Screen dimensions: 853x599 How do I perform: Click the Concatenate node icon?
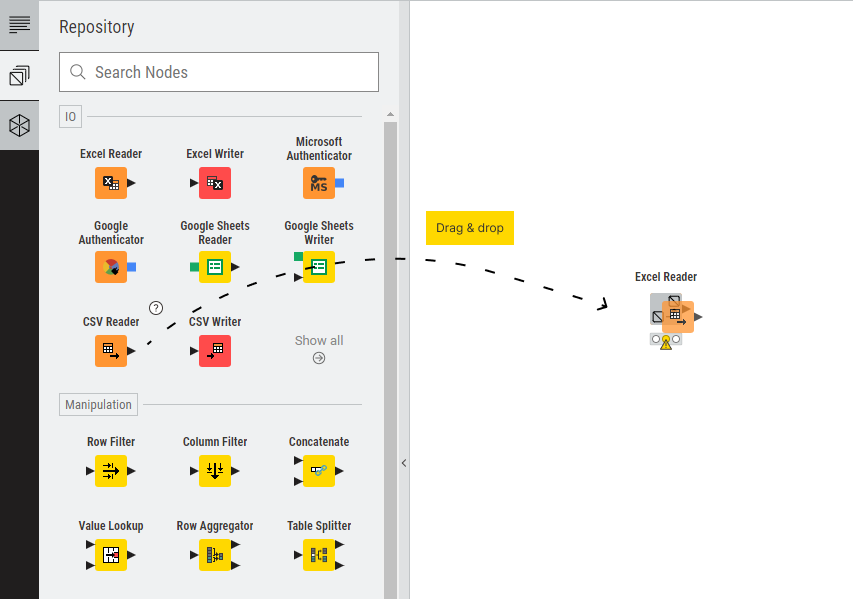click(x=318, y=471)
